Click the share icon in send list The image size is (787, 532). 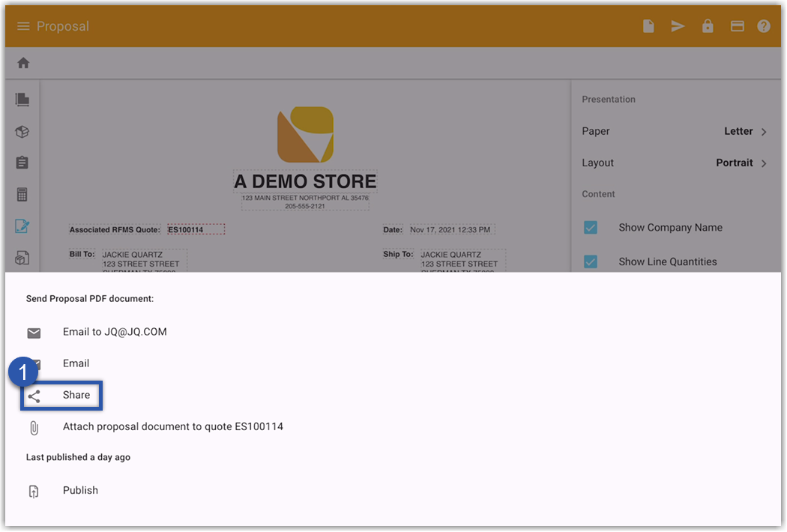(34, 396)
